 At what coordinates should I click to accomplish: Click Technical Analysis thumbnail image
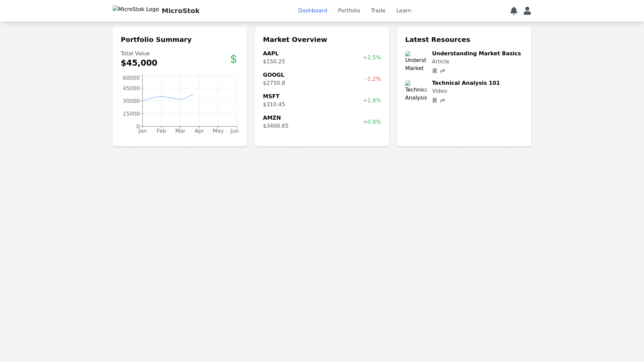416,91
